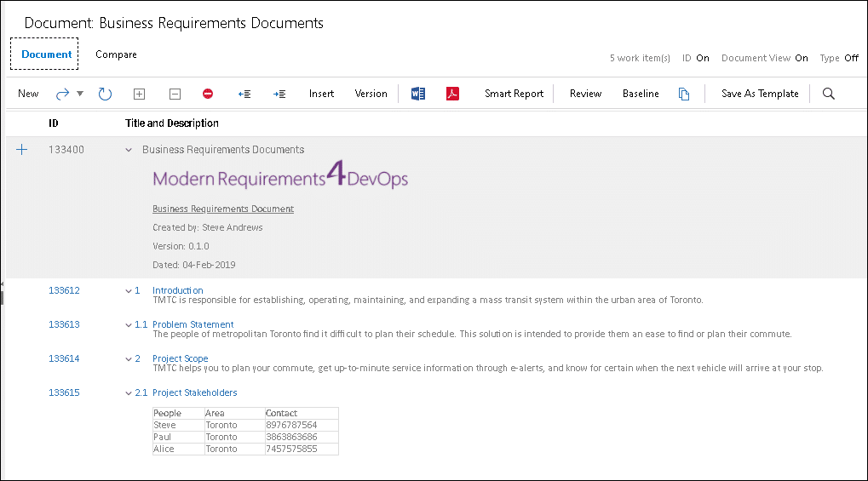
Task: Add child with plus icon on row 133400
Action: tap(21, 150)
